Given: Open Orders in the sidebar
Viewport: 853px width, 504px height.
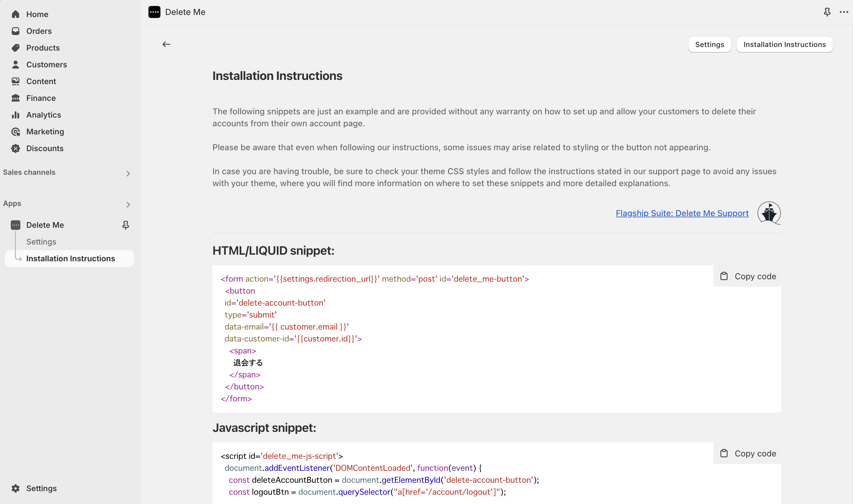Looking at the screenshot, I should click(x=39, y=31).
